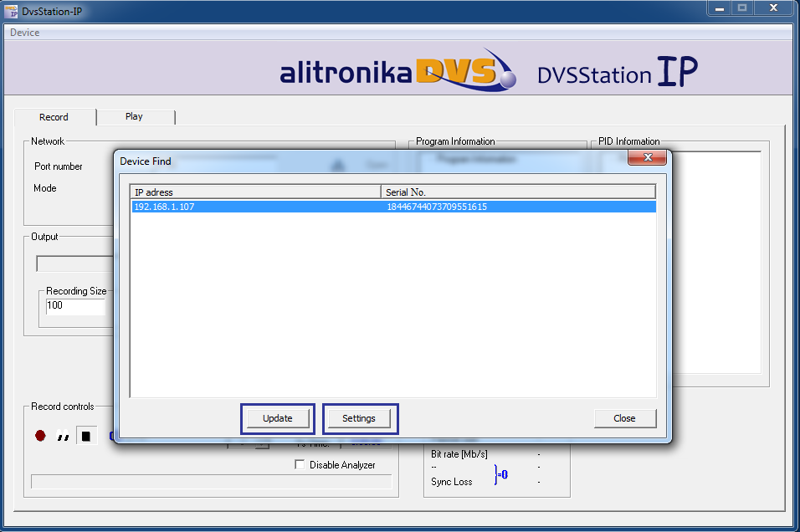This screenshot has height=532, width=800.
Task: Click the Serial No. column header
Action: 518,192
